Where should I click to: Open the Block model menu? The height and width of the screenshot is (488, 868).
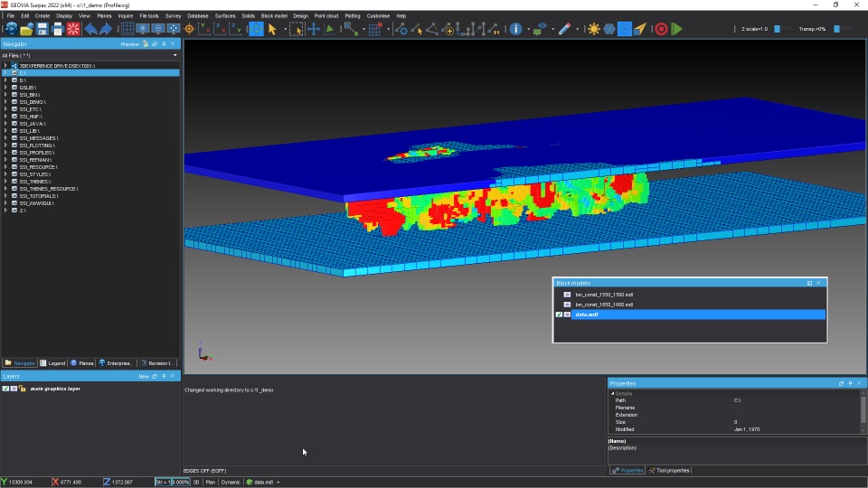pyautogui.click(x=274, y=16)
